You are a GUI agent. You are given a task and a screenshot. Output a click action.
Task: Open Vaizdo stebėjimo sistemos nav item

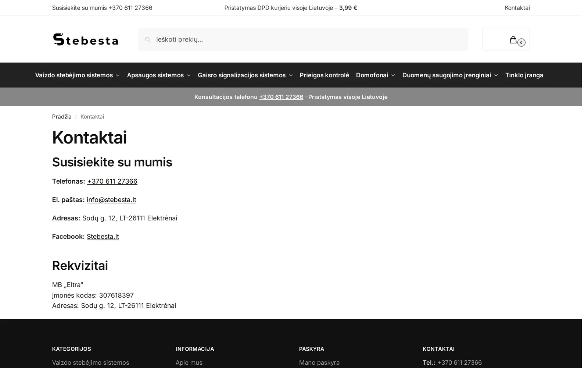pyautogui.click(x=74, y=75)
